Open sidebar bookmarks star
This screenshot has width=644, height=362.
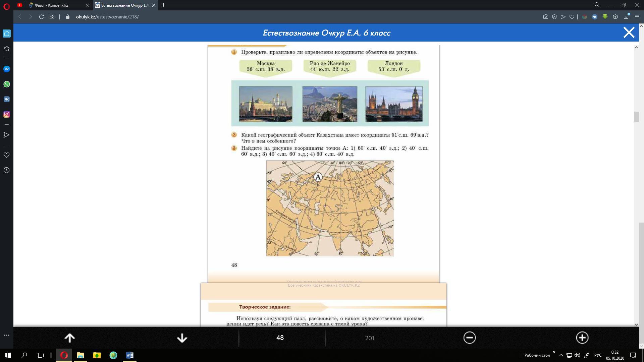click(7, 49)
